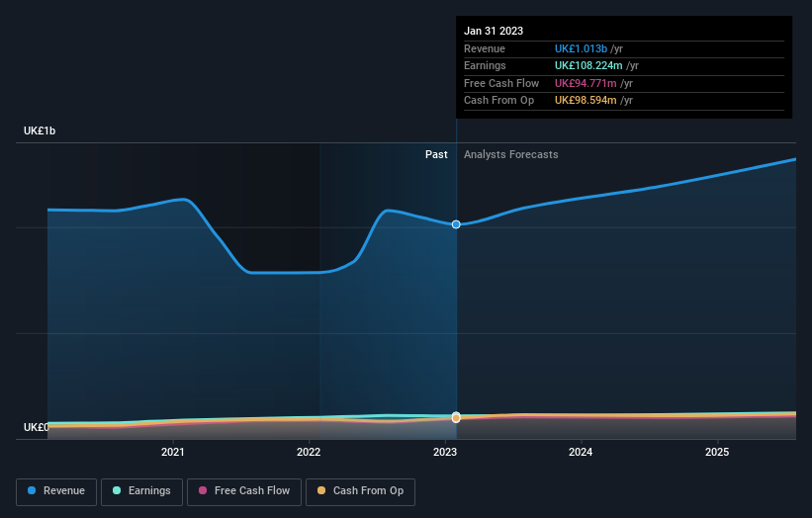Select the 2025 x-axis label

(x=717, y=453)
